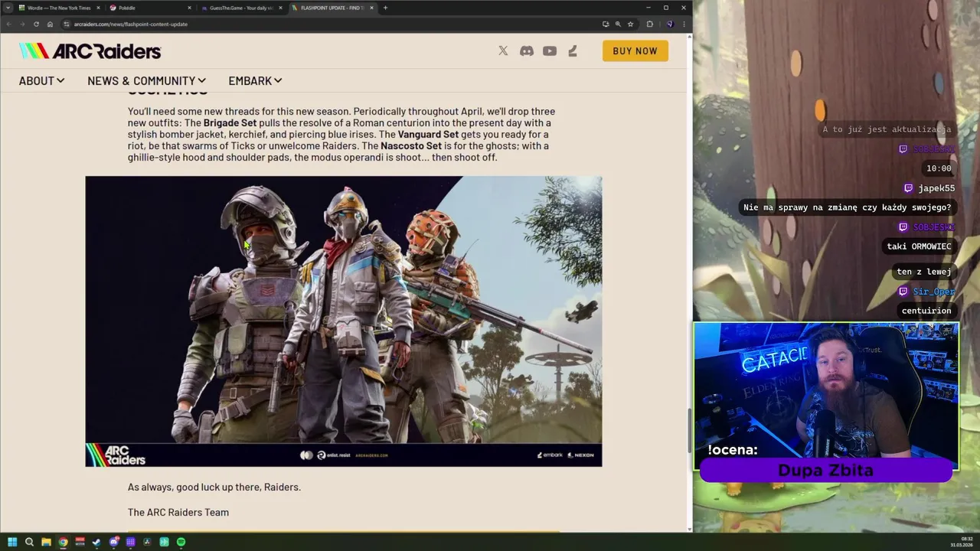Open the YouTube icon in site header

(550, 51)
